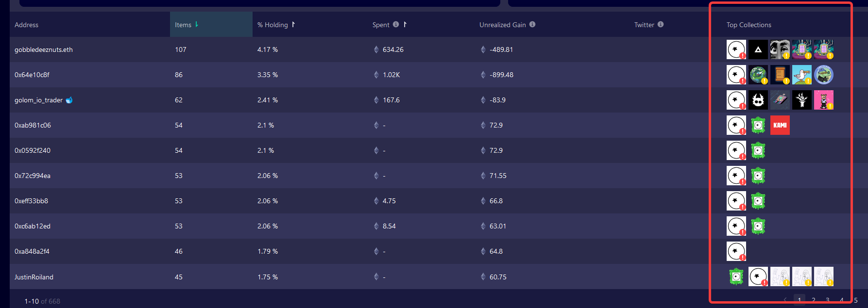This screenshot has width=868, height=308.
Task: Select the 60.75 unrealized gain value
Action: click(x=498, y=277)
